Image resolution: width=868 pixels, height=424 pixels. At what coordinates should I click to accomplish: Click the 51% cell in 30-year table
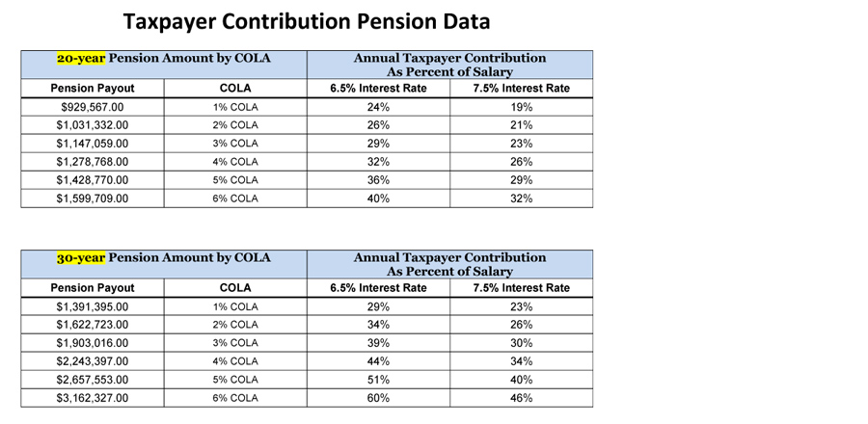pos(379,380)
